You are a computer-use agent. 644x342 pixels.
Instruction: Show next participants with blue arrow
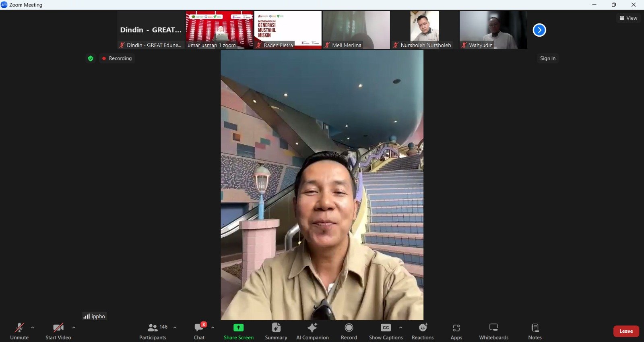click(539, 30)
